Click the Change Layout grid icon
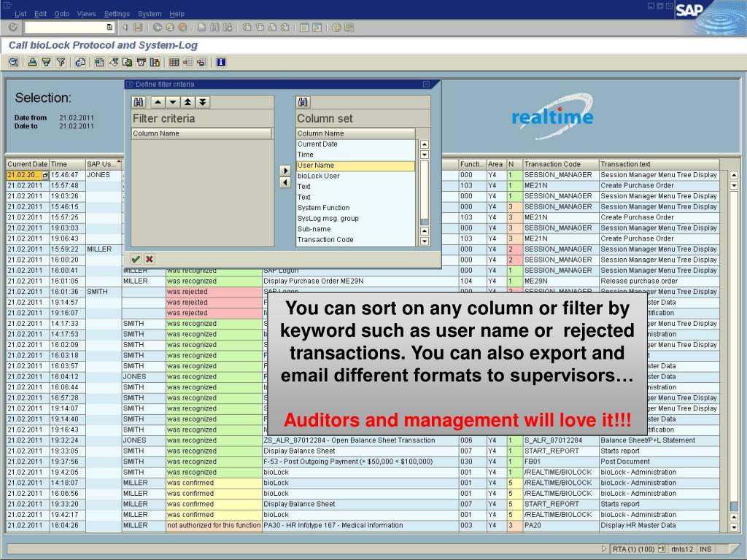747x560 pixels. coord(174,63)
